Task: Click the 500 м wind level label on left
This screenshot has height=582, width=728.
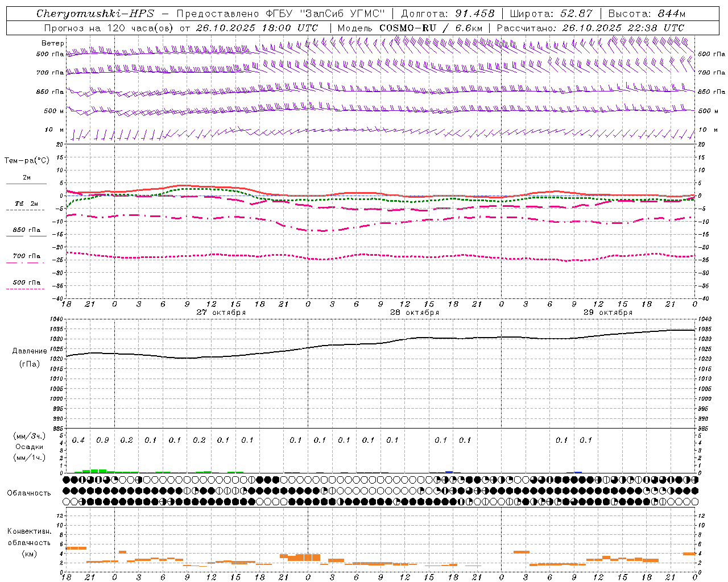Action: pyautogui.click(x=54, y=111)
